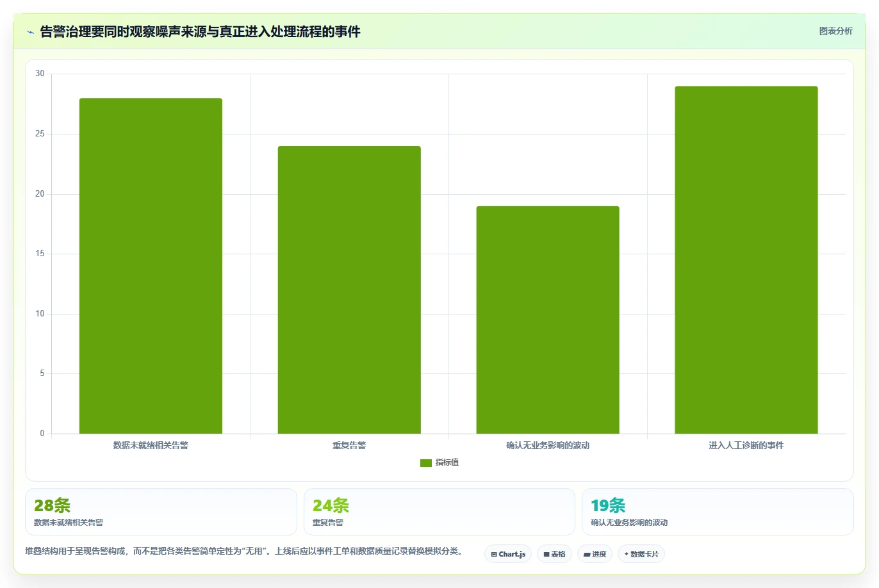This screenshot has height=588, width=879.
Task: Click the y-axis value 15
Action: point(40,254)
